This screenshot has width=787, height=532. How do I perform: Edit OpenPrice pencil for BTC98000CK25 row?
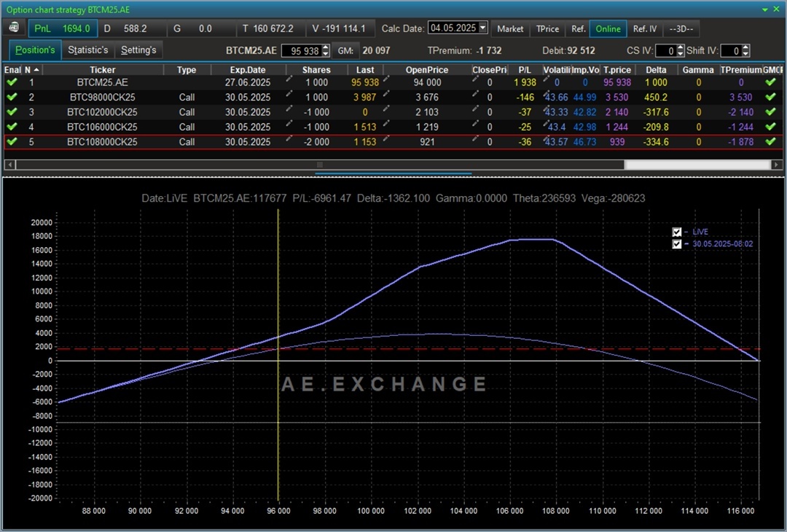386,94
